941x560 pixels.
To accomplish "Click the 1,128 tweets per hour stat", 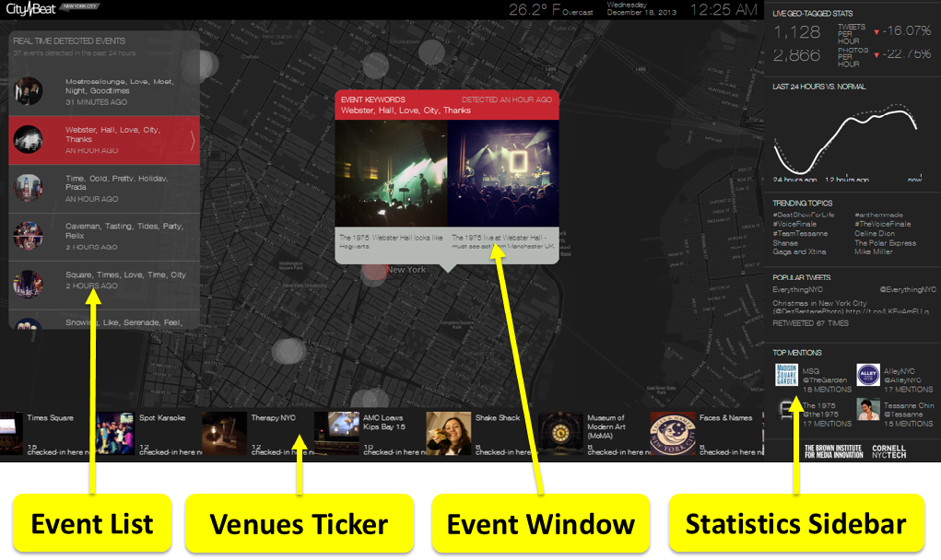I will [796, 32].
